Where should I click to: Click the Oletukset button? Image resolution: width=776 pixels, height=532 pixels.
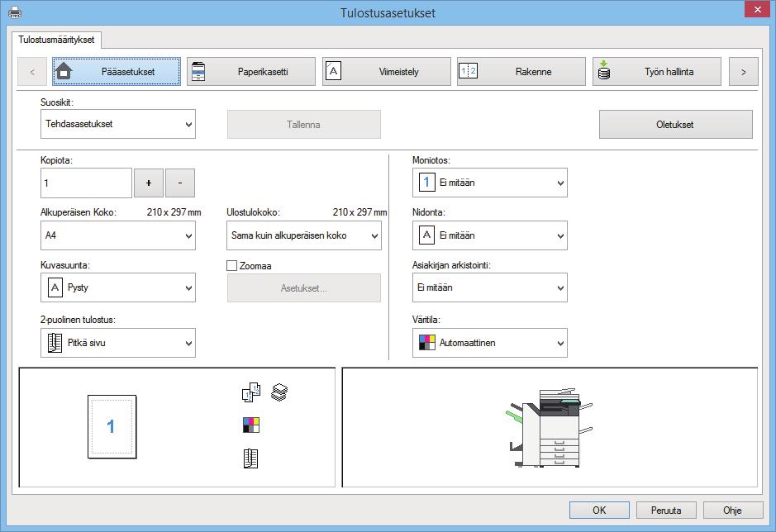click(x=675, y=124)
